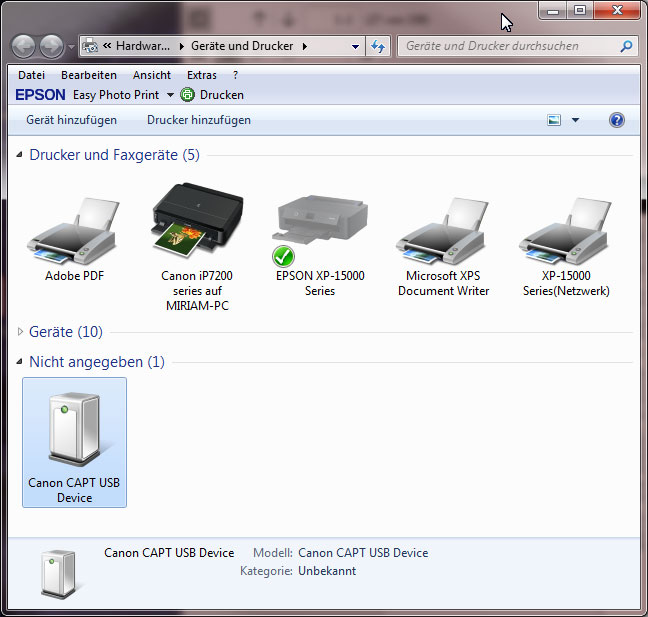
Task: Open the ? help menu
Action: click(235, 75)
